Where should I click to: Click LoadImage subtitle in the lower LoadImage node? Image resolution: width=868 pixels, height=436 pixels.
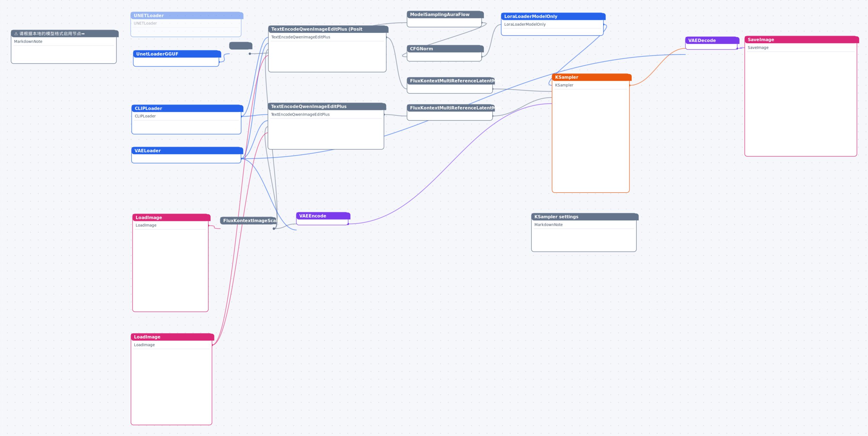point(144,345)
